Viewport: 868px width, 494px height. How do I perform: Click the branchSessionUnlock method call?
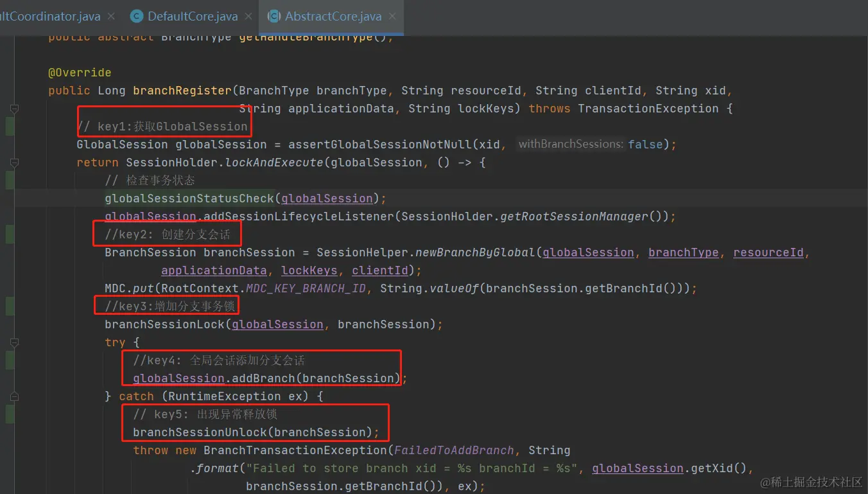coord(200,432)
